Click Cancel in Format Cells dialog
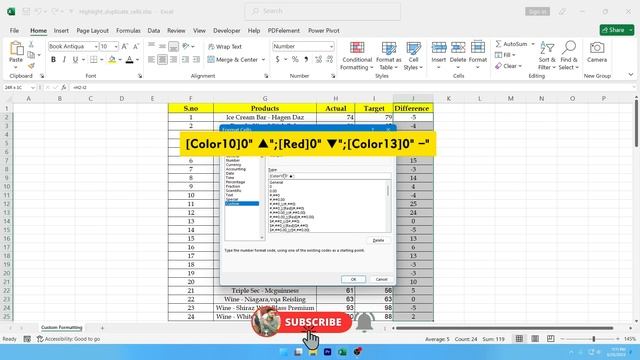The width and height of the screenshot is (640, 360). coord(381,279)
